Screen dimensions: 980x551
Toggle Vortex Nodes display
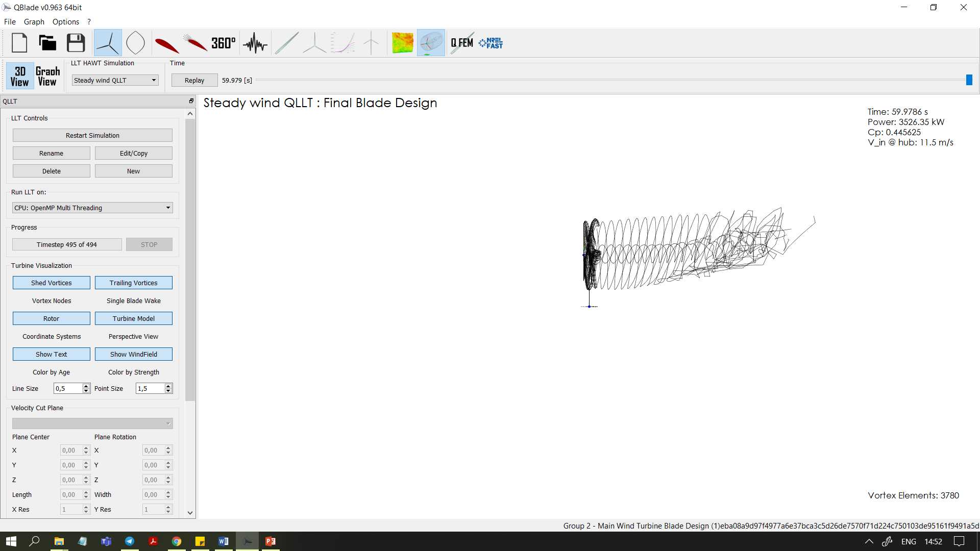[52, 300]
